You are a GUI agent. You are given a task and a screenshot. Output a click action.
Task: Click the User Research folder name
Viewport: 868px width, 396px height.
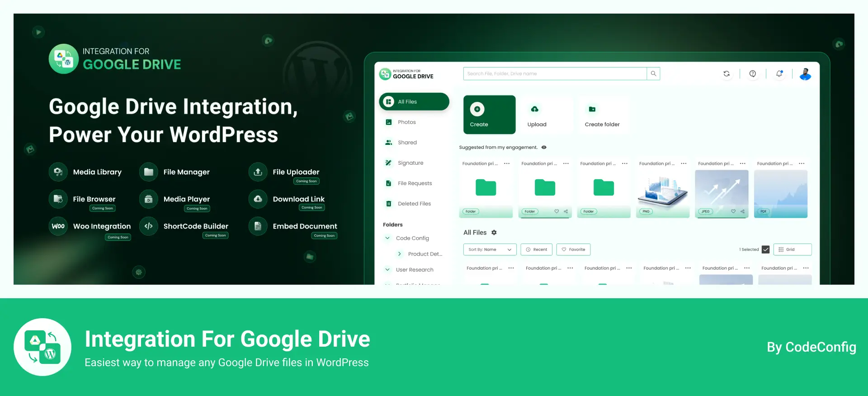[x=415, y=270]
